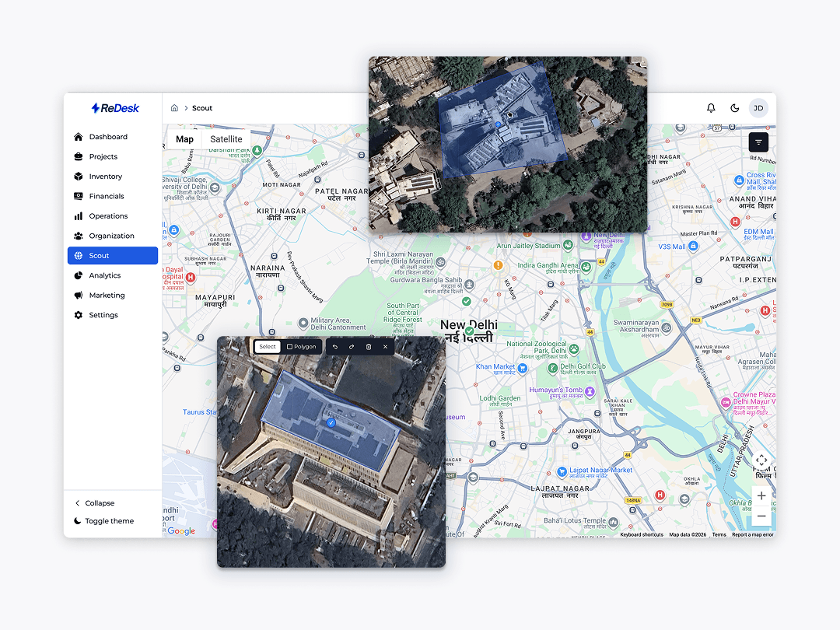Click the Arun Jaitley Stadium marker
The width and height of the screenshot is (840, 630).
568,245
